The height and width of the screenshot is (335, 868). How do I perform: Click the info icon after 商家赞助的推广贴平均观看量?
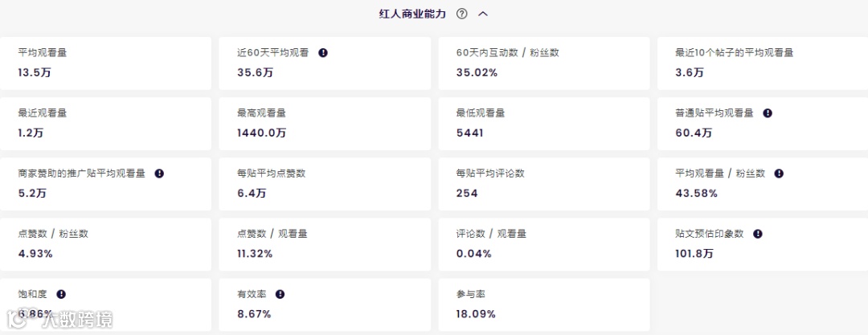159,174
